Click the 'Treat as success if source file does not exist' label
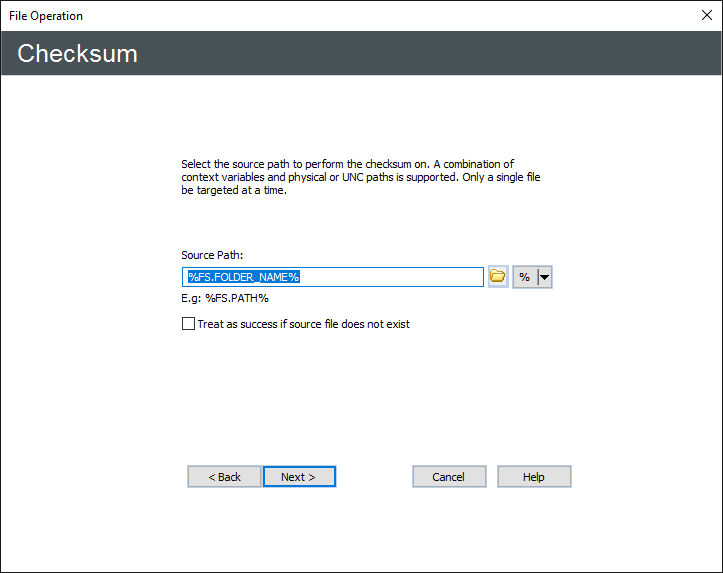The width and height of the screenshot is (723, 573). pos(303,324)
